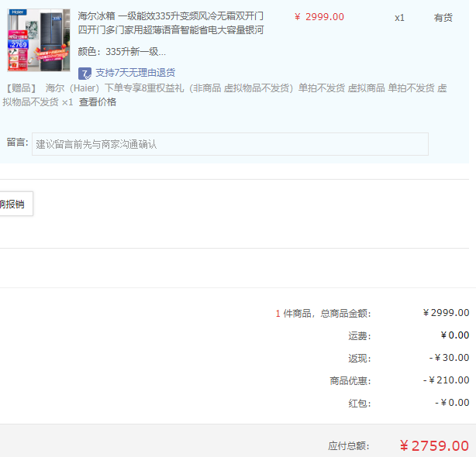
Task: Click the partially visible 报销 button
Action: tap(16, 204)
